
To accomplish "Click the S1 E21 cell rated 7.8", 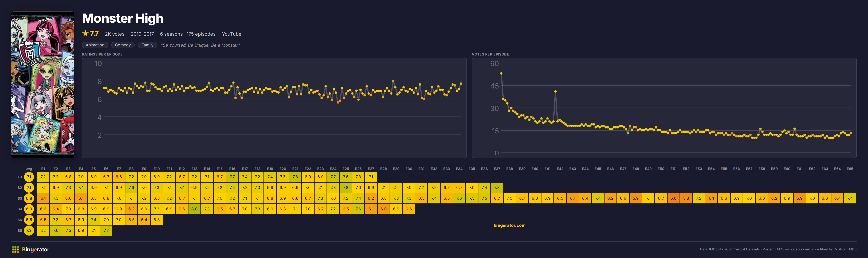I will coord(295,177).
